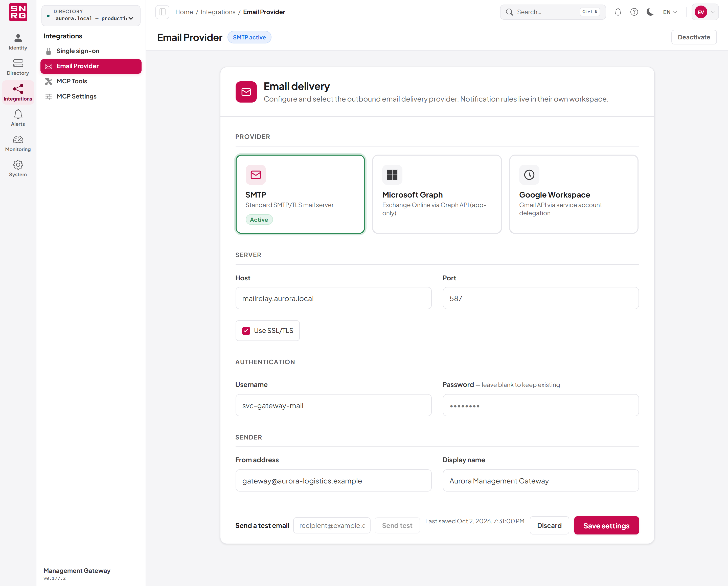The height and width of the screenshot is (586, 728).
Task: Open the help question mark icon
Action: coord(634,12)
